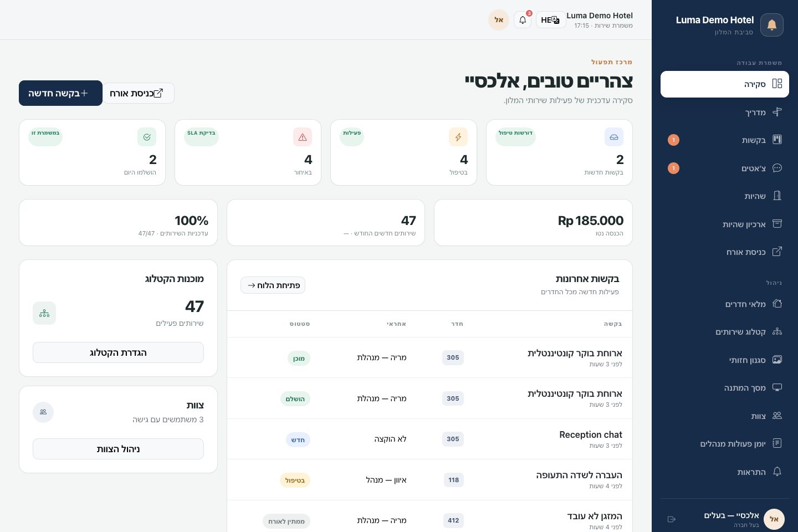This screenshot has width=798, height=532.
Task: Click the סגנון חזותי image icon
Action: [777, 360]
